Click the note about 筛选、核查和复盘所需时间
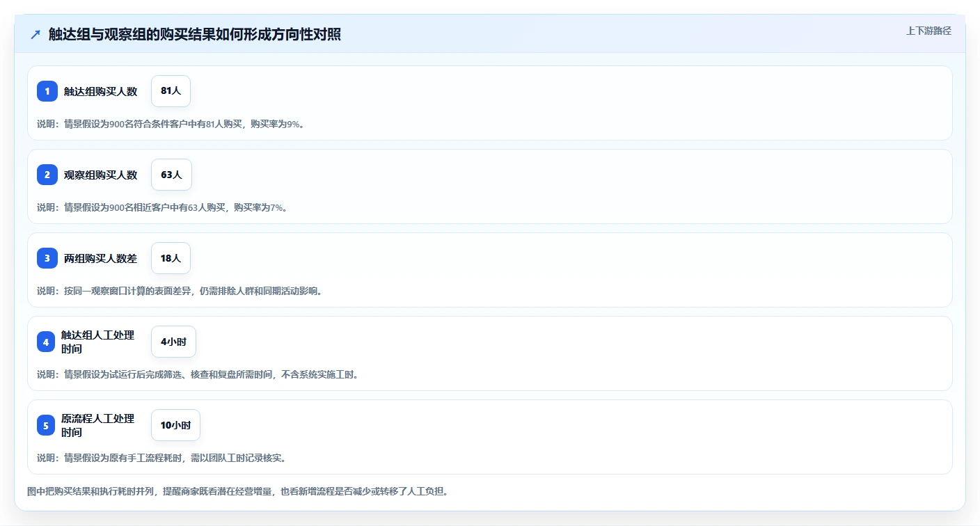The width and height of the screenshot is (980, 526). [198, 374]
